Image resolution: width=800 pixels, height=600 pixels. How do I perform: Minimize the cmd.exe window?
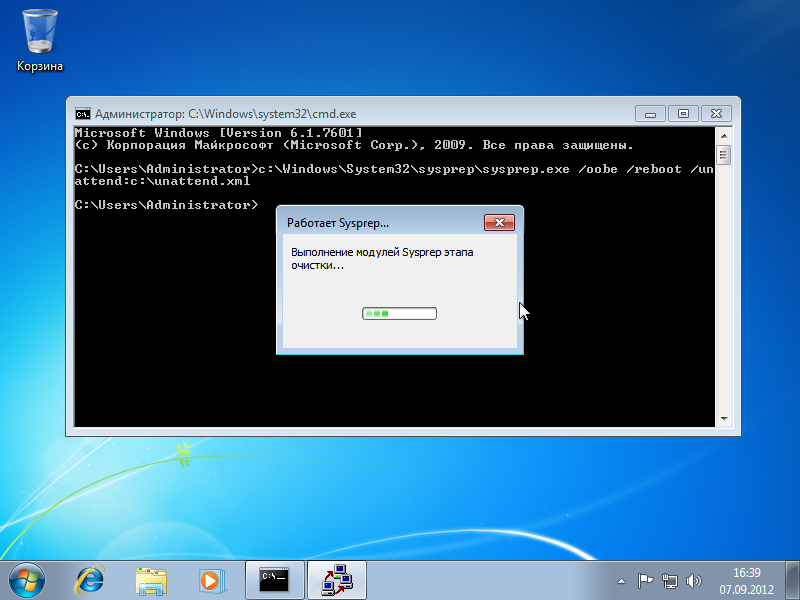pos(650,114)
